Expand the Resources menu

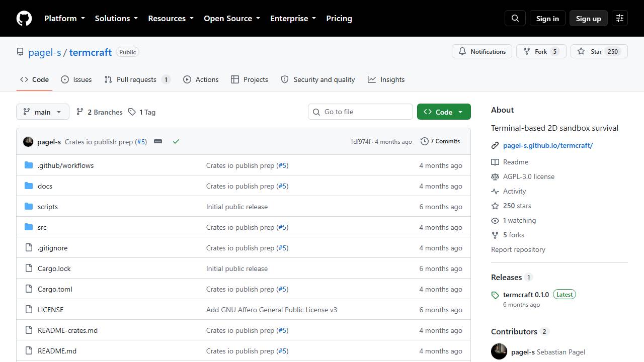click(171, 18)
